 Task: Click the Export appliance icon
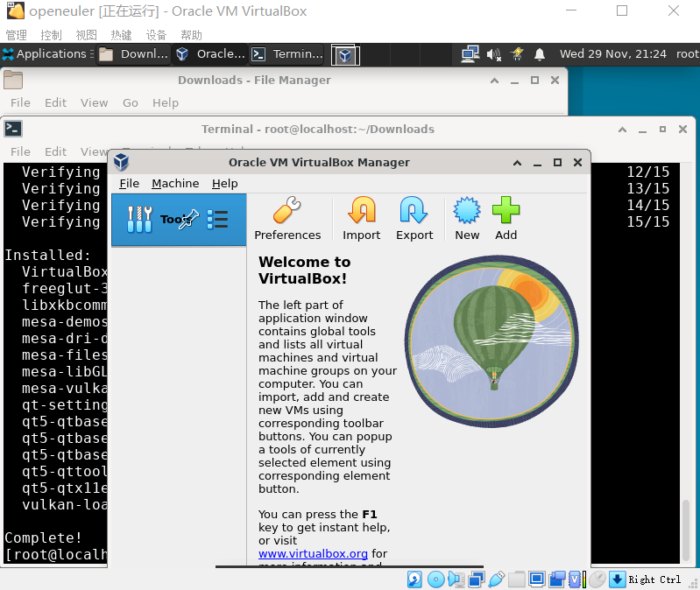pyautogui.click(x=414, y=219)
